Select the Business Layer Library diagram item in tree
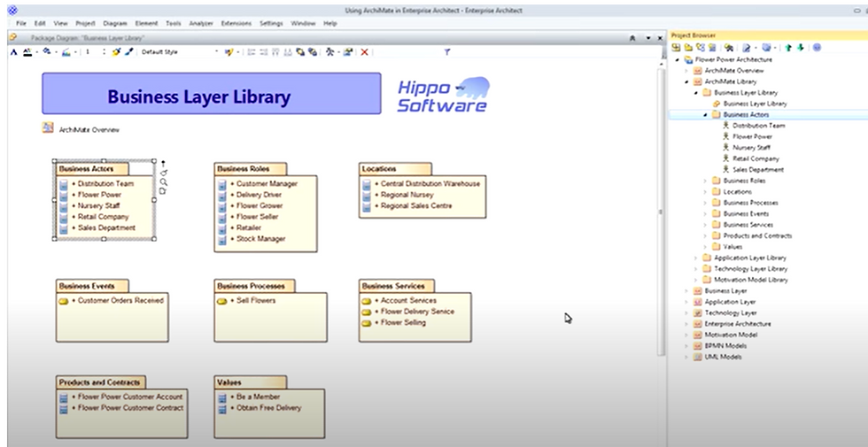The height and width of the screenshot is (447, 868). [x=755, y=104]
